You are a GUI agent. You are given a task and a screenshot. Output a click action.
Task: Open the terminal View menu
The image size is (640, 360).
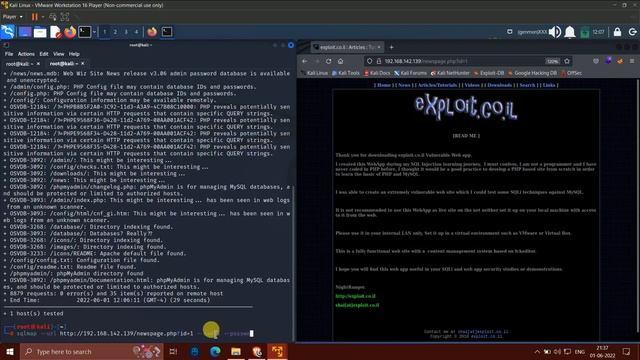(x=58, y=54)
